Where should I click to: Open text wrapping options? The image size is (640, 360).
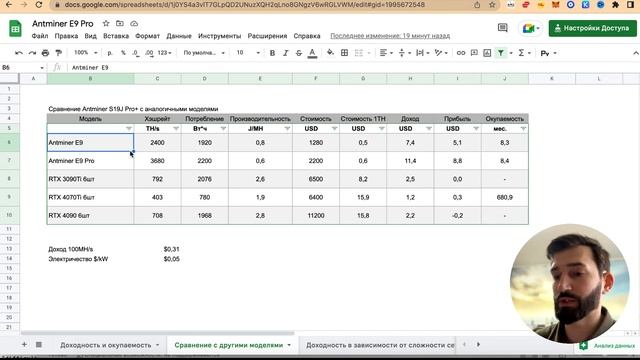coord(422,53)
